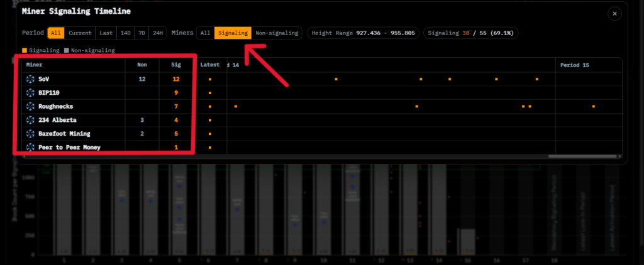Viewport: 644px width, 265px height.
Task: Click the SoV miner name
Action: pyautogui.click(x=44, y=78)
